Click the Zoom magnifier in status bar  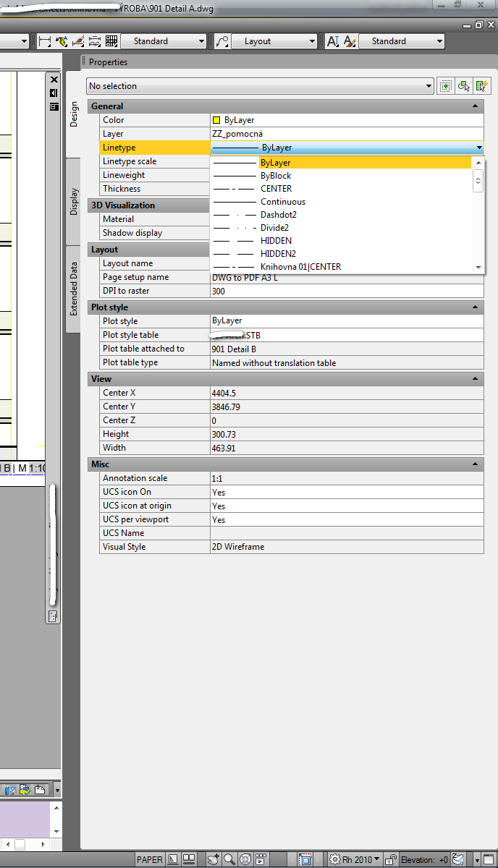pos(229,859)
